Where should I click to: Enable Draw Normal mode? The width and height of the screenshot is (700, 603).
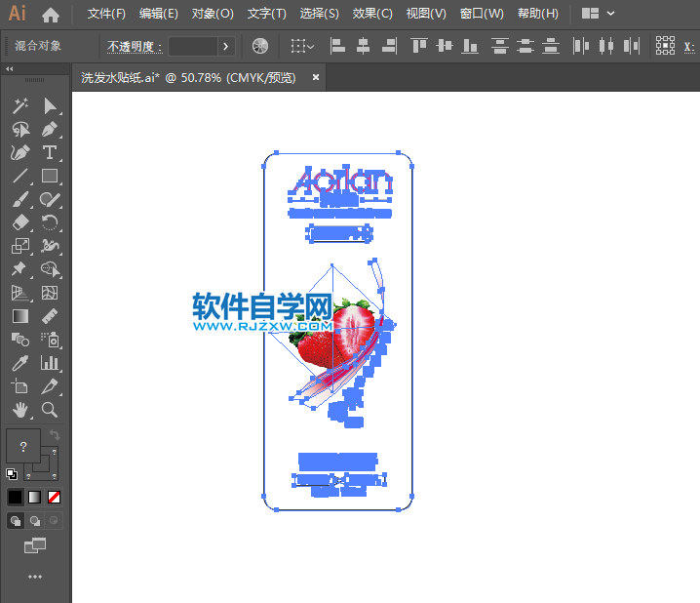point(16,521)
